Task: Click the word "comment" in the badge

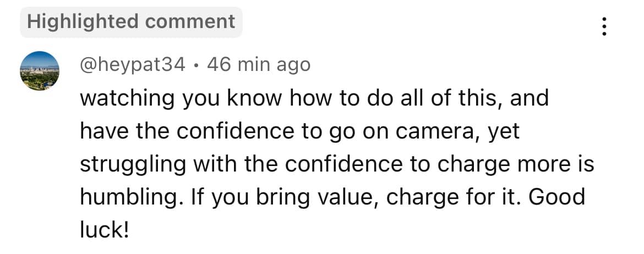Action: coord(190,22)
